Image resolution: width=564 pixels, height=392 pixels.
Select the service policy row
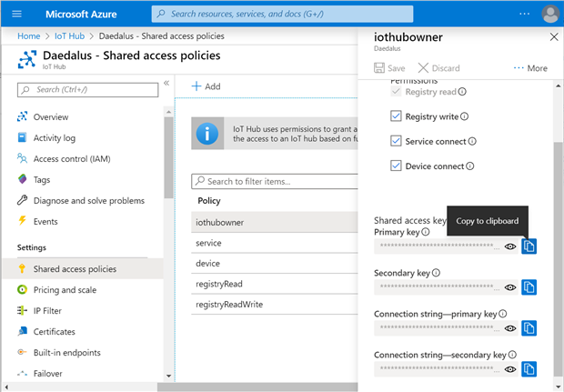pyautogui.click(x=275, y=243)
